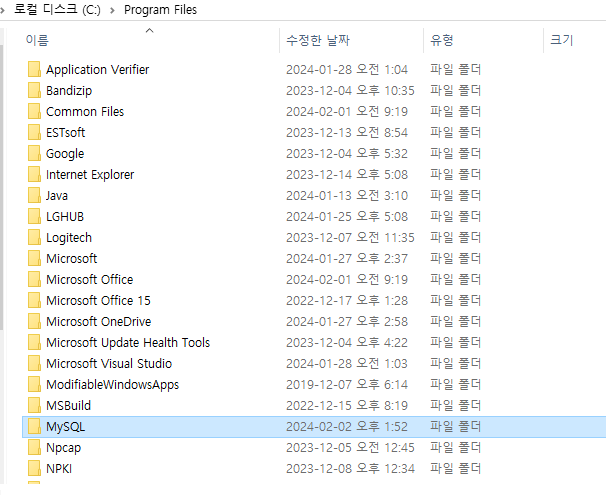Select the Microsoft Office folder name
This screenshot has height=495, width=606.
(90, 279)
